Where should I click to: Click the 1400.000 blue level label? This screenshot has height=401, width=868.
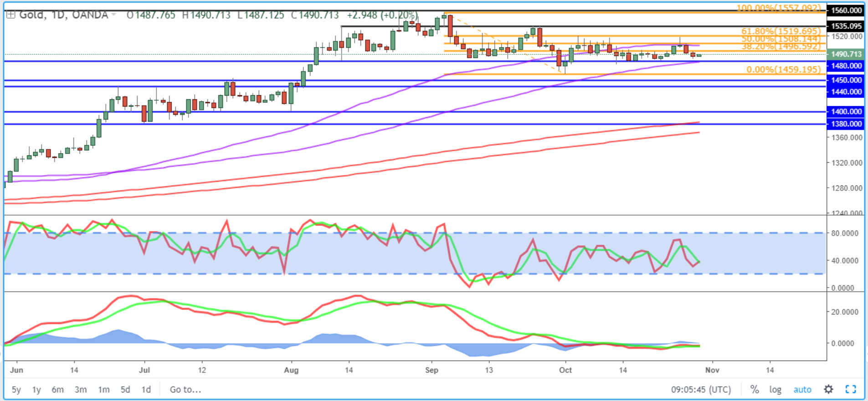[x=846, y=111]
